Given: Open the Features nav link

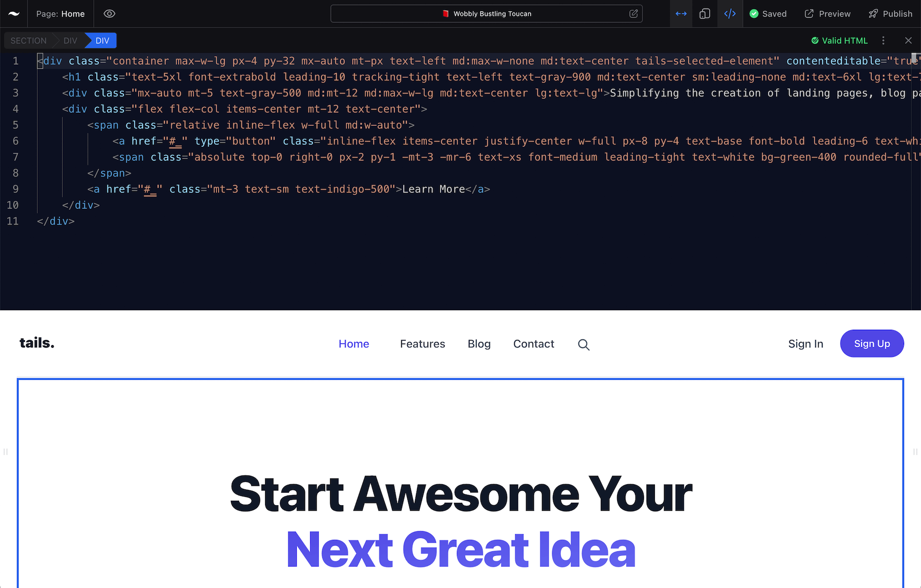Looking at the screenshot, I should (423, 344).
